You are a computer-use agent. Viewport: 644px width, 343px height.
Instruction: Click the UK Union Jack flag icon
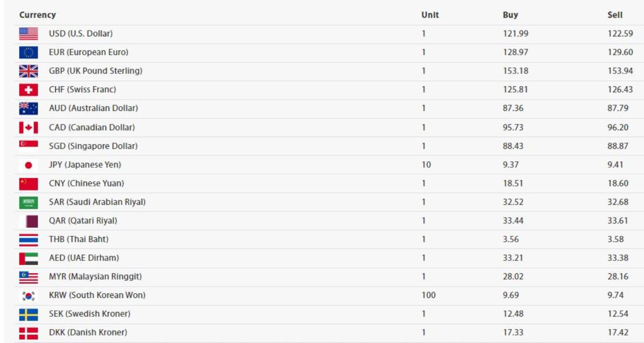28,71
